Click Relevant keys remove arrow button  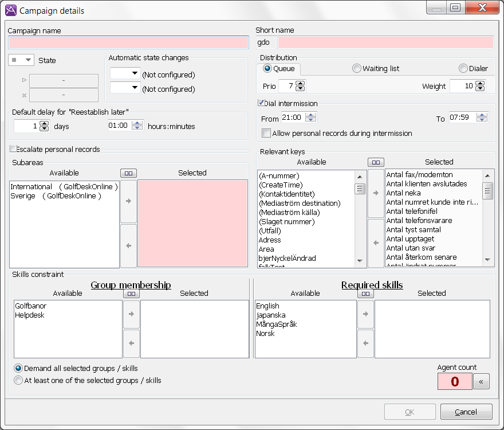pos(376,243)
